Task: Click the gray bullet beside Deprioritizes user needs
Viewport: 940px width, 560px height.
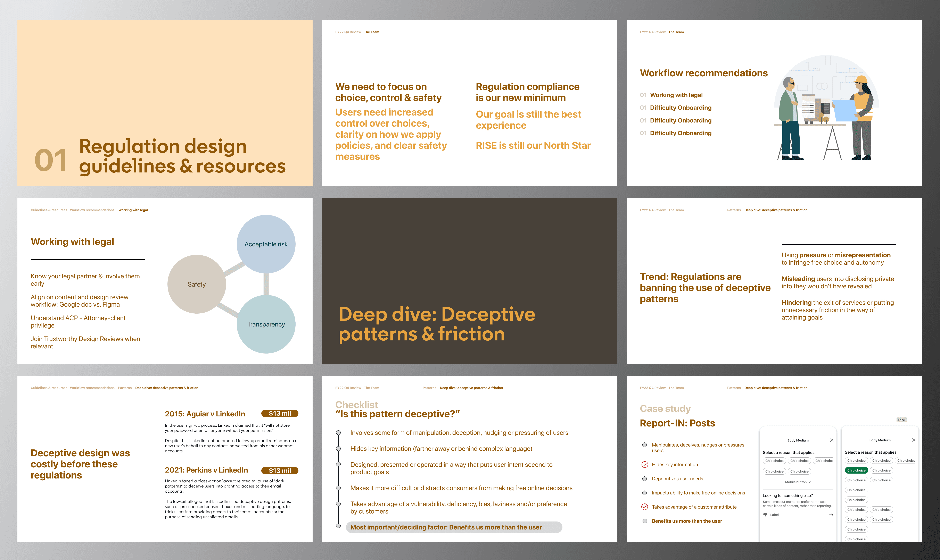Action: 645,478
